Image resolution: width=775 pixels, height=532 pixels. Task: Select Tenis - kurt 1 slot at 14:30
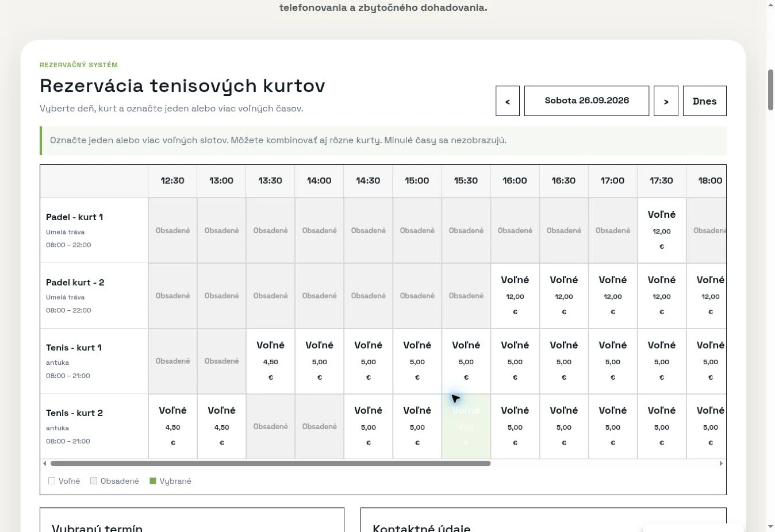369,361
